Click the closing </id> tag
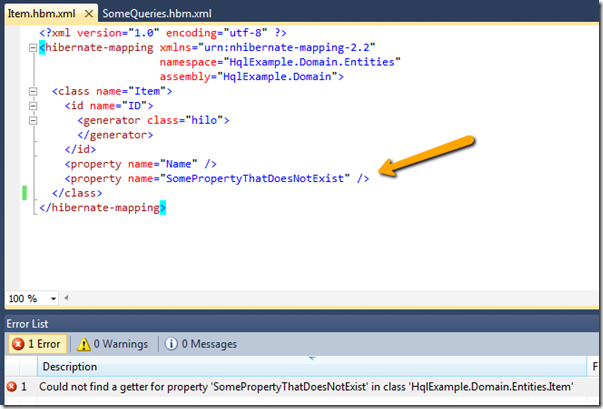 [x=80, y=150]
